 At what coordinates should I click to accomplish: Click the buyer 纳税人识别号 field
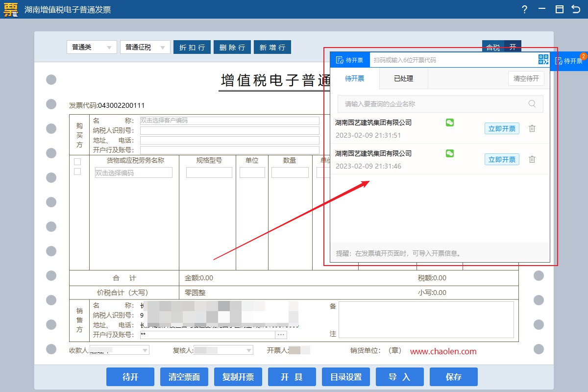(x=229, y=130)
